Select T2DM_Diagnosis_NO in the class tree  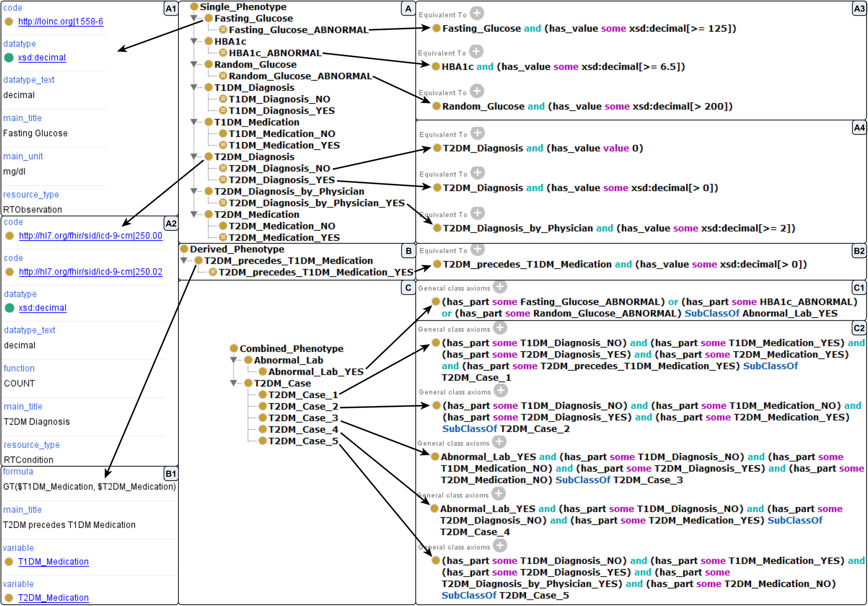[279, 168]
